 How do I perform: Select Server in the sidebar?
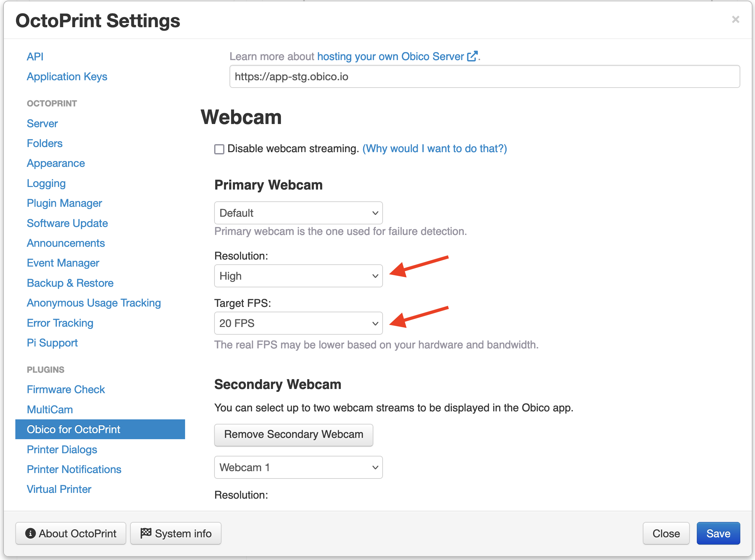tap(42, 123)
